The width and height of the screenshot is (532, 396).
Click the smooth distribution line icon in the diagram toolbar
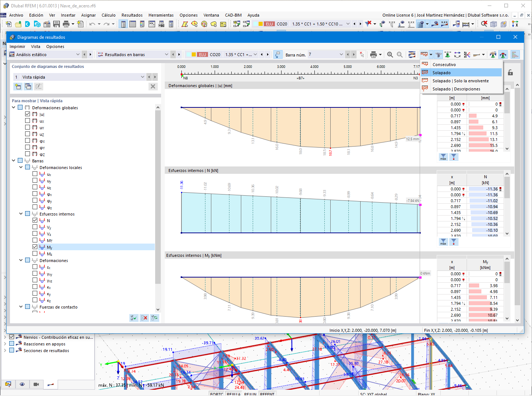(x=477, y=55)
